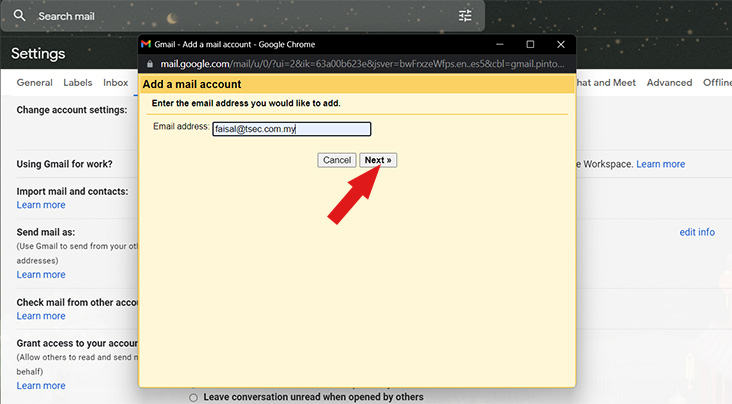Viewport: 732px width, 404px height.
Task: Click the Next » button
Action: click(378, 160)
